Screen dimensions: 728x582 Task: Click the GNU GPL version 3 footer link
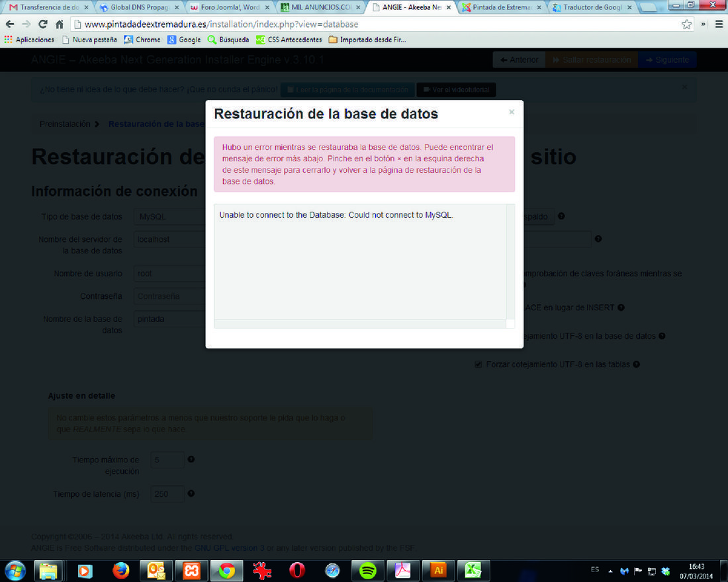230,548
